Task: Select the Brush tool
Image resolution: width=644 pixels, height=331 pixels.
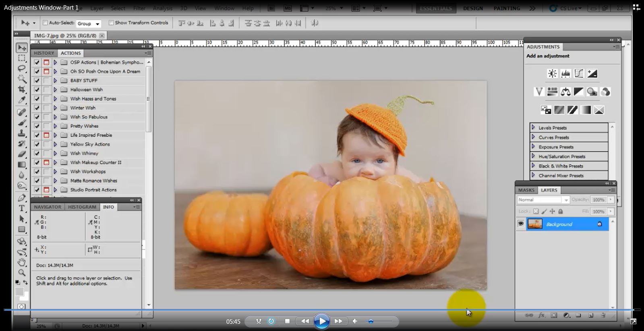Action: tap(22, 123)
